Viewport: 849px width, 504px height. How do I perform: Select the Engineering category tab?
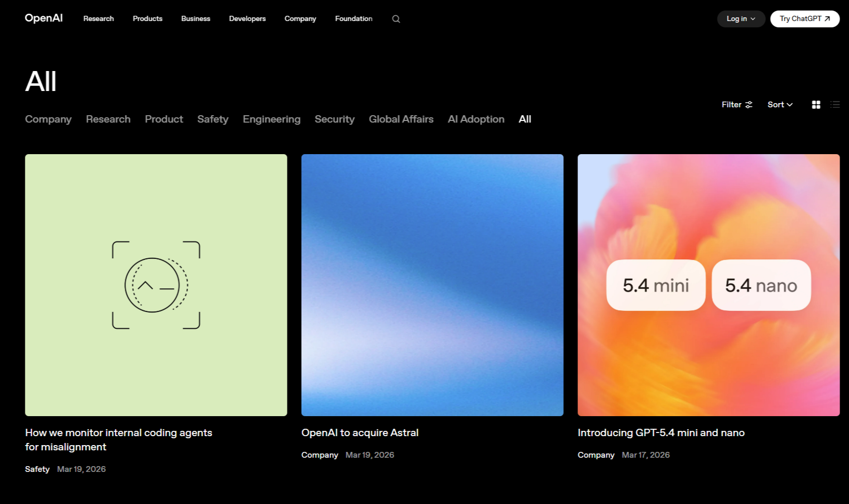coord(272,119)
